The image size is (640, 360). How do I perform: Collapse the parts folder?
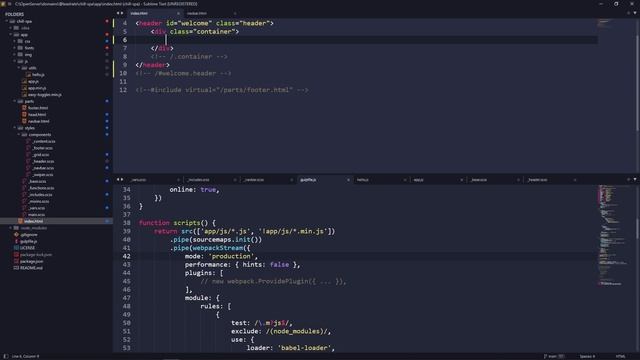point(15,101)
